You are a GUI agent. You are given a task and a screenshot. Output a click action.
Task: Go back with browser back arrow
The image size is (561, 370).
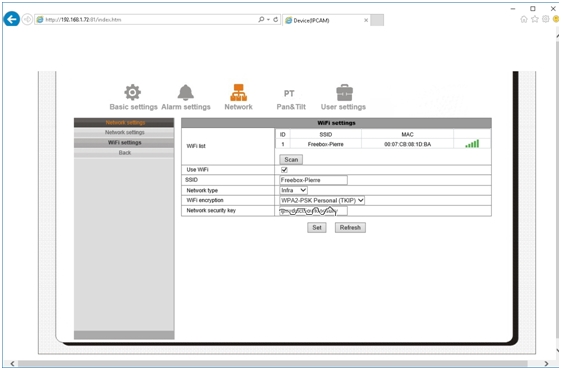pyautogui.click(x=11, y=19)
